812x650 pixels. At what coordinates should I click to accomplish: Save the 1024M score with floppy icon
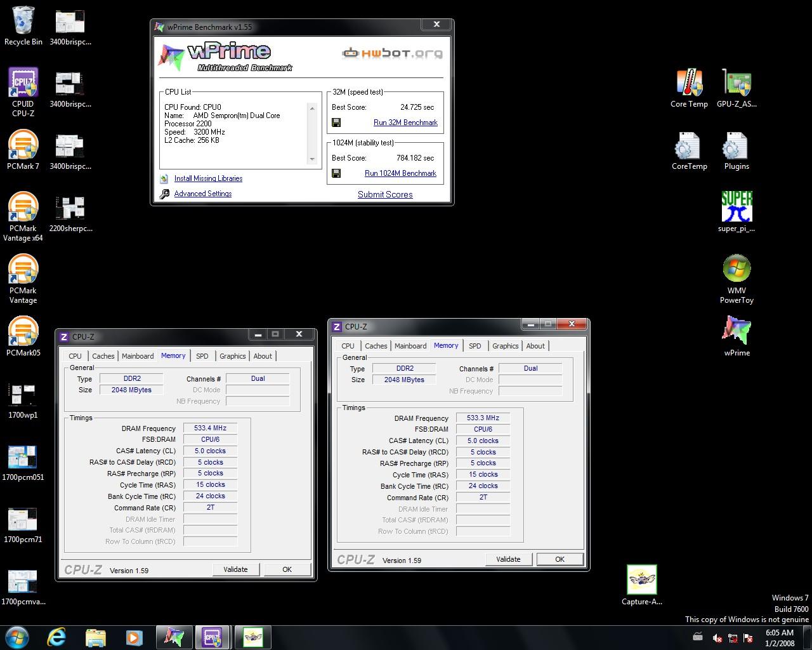click(336, 173)
